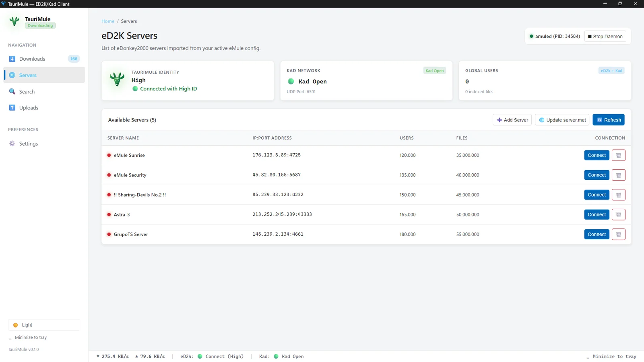Viewport: 644px width, 362px height.
Task: Click the 180.000 users value for GrupoTS
Action: [x=407, y=234]
